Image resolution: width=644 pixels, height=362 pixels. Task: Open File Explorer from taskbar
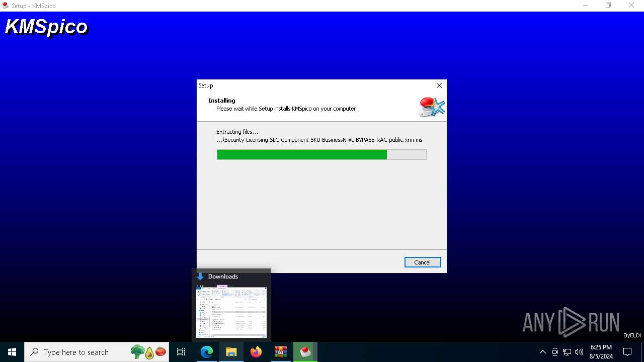click(x=231, y=352)
